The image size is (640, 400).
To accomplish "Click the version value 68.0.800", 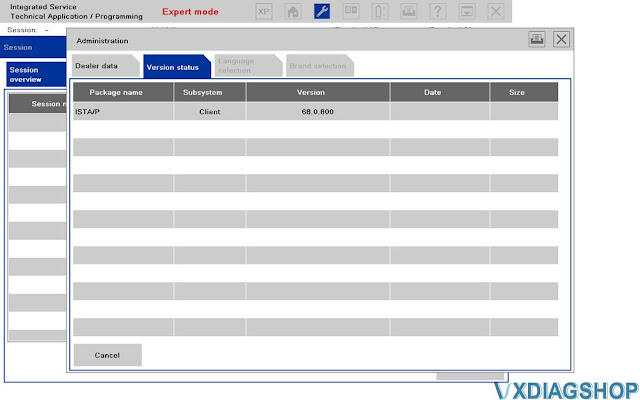I will click(318, 111).
